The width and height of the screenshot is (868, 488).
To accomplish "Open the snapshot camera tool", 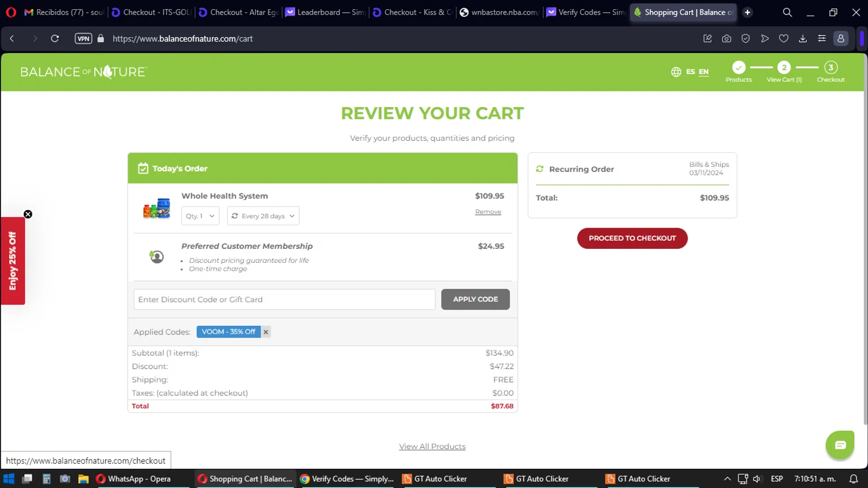I will (726, 39).
